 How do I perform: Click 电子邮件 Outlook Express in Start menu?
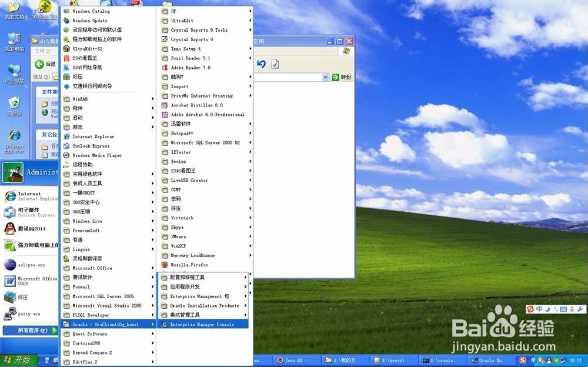click(30, 212)
